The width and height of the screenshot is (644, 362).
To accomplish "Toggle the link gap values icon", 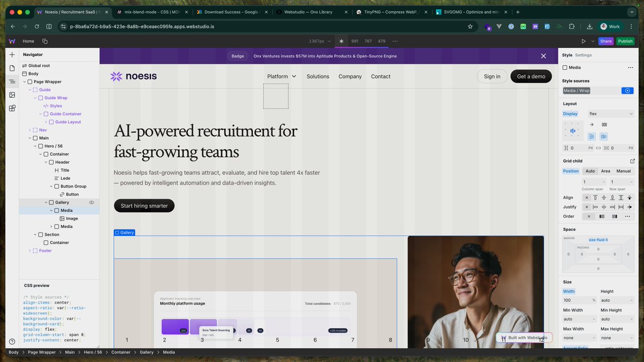I will click(x=598, y=148).
